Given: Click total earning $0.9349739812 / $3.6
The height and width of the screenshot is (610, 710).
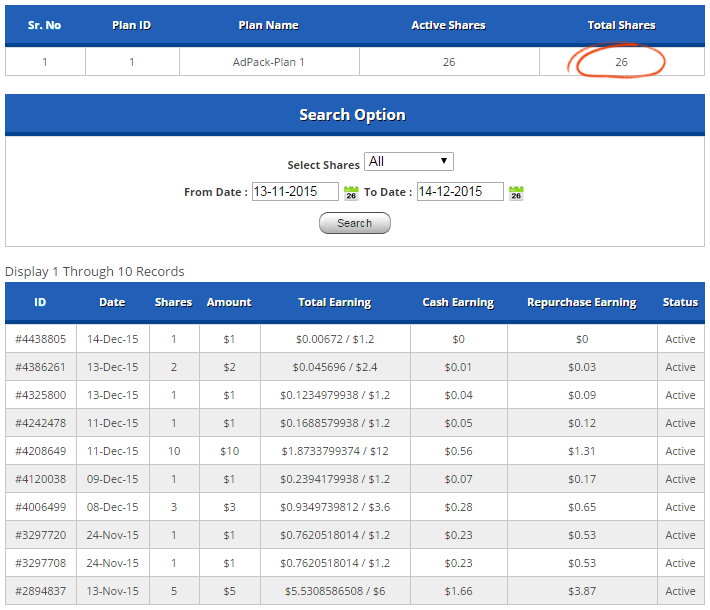Looking at the screenshot, I should [335, 507].
